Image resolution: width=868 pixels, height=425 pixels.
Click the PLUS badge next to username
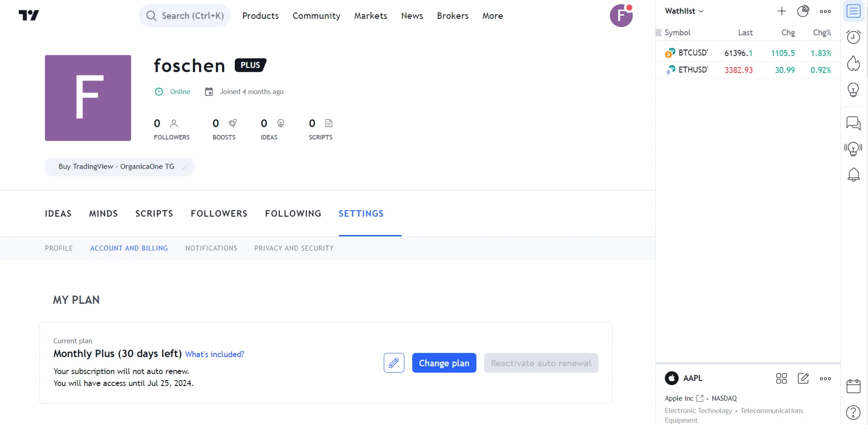click(x=250, y=65)
